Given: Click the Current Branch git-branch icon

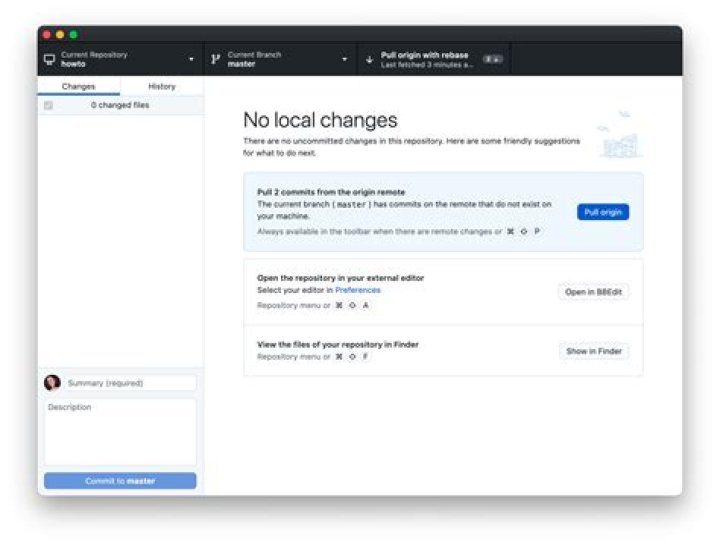Looking at the screenshot, I should pyautogui.click(x=215, y=59).
